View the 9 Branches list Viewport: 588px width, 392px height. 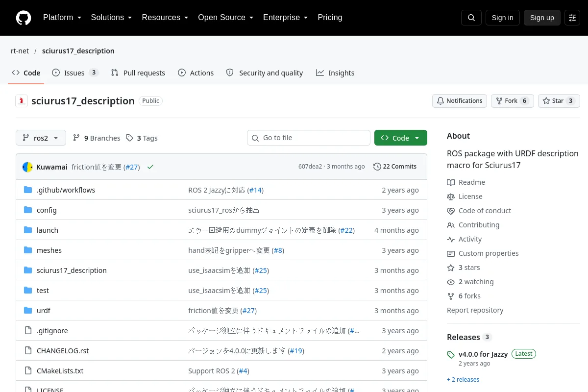(97, 138)
